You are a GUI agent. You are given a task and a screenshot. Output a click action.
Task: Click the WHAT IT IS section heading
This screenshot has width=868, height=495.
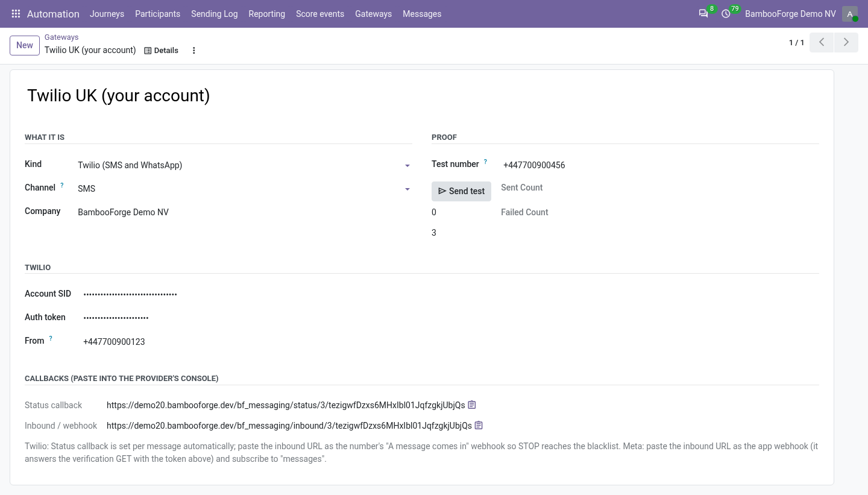tap(45, 137)
